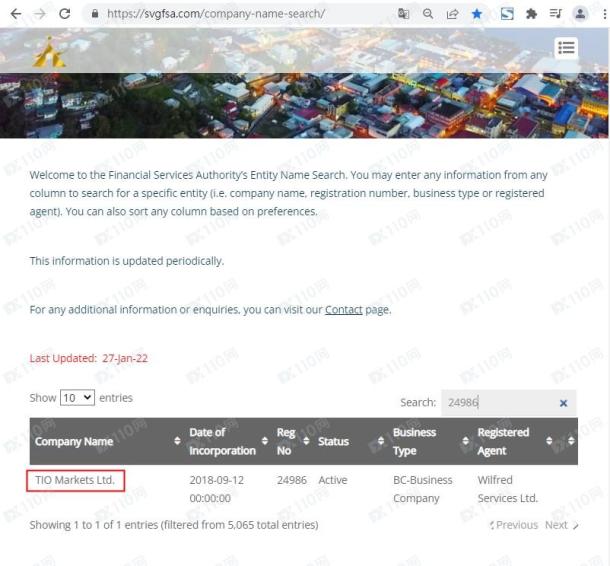View site security lock information
Image resolution: width=610 pixels, height=566 pixels.
pos(95,14)
